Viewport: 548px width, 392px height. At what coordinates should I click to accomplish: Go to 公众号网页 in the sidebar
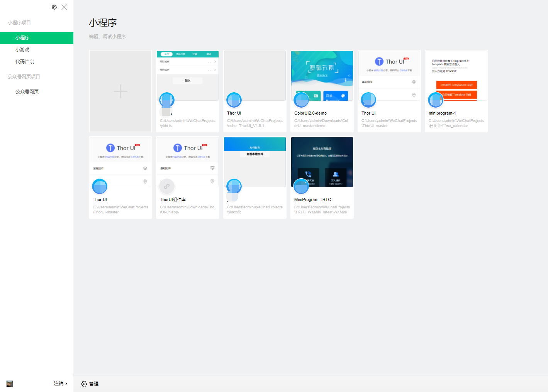coord(27,92)
